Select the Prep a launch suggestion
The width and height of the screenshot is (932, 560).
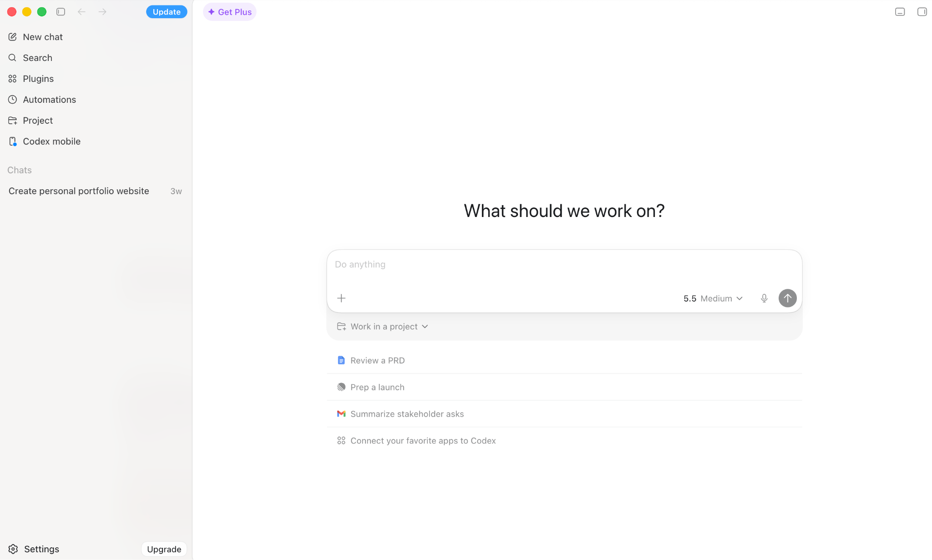pos(564,387)
